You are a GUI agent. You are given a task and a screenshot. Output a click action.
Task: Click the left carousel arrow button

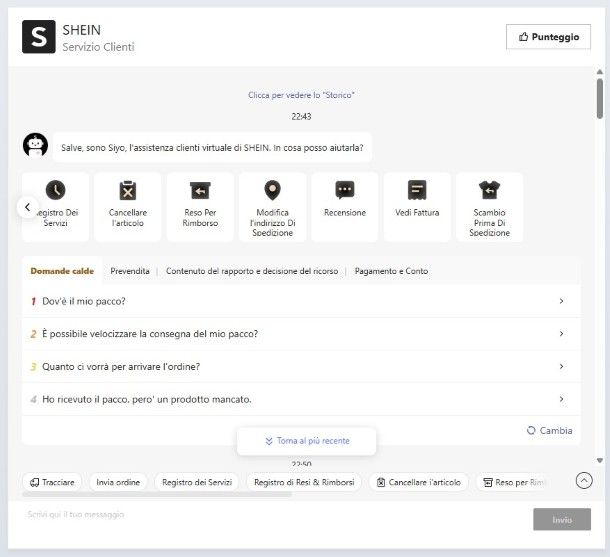pyautogui.click(x=28, y=207)
